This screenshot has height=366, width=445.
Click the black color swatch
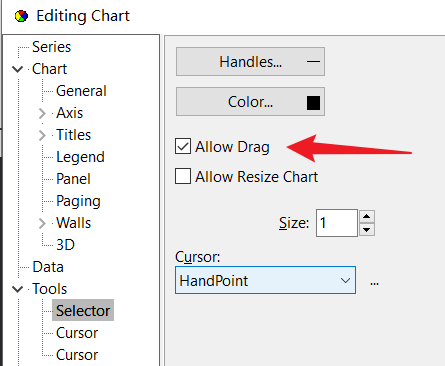click(313, 103)
